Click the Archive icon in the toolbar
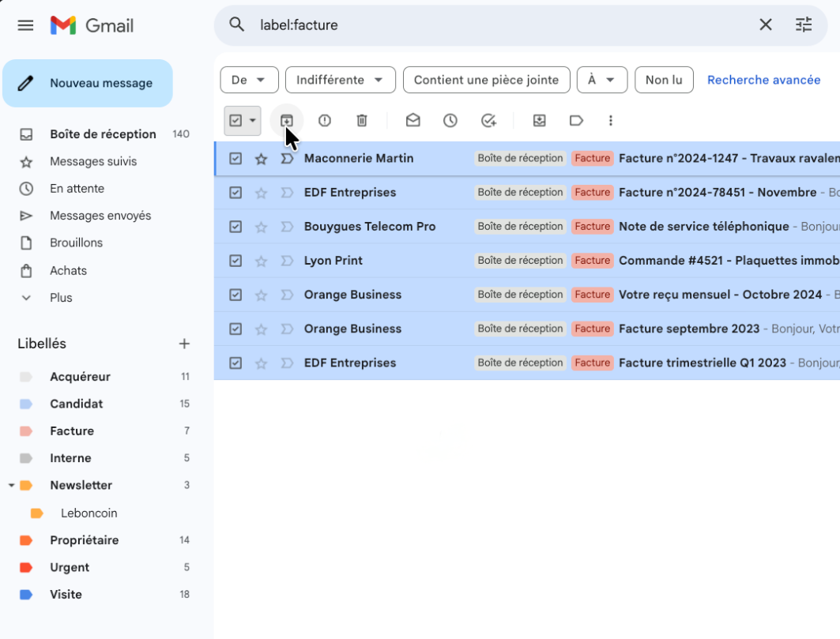The image size is (840, 639). click(x=287, y=121)
